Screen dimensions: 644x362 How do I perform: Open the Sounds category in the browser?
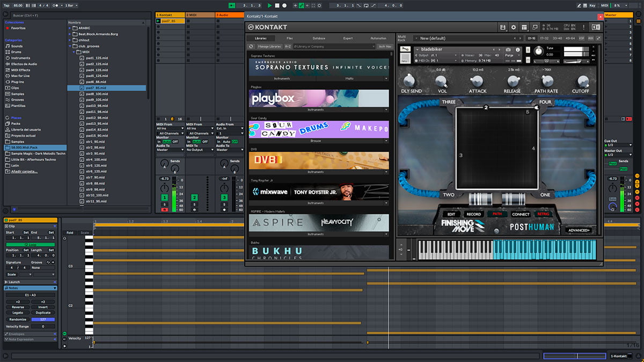[17, 46]
